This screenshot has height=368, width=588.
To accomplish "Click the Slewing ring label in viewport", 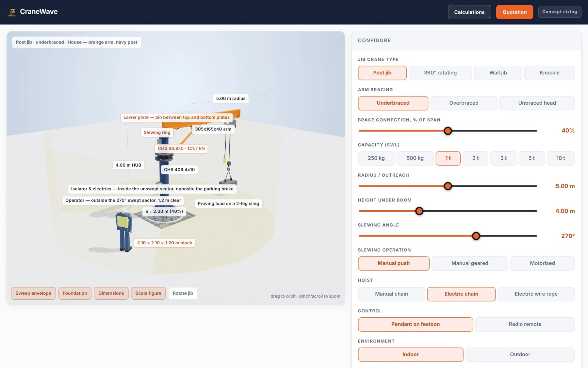I will (157, 132).
